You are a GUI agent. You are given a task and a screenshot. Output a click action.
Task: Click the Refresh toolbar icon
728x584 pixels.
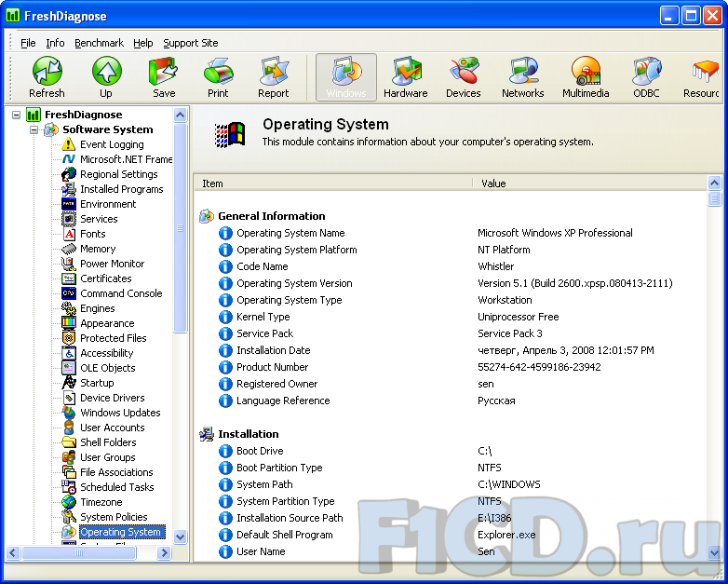click(x=47, y=77)
